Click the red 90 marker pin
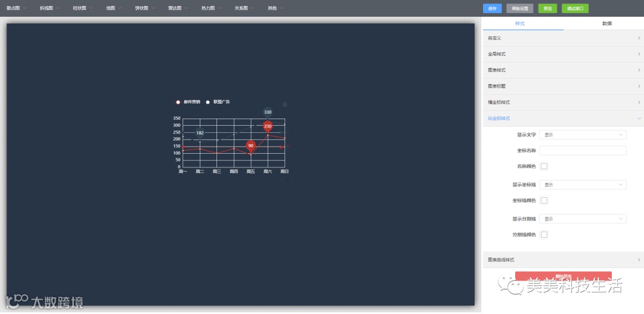Viewport: 644px width, 314px height. pyautogui.click(x=250, y=147)
